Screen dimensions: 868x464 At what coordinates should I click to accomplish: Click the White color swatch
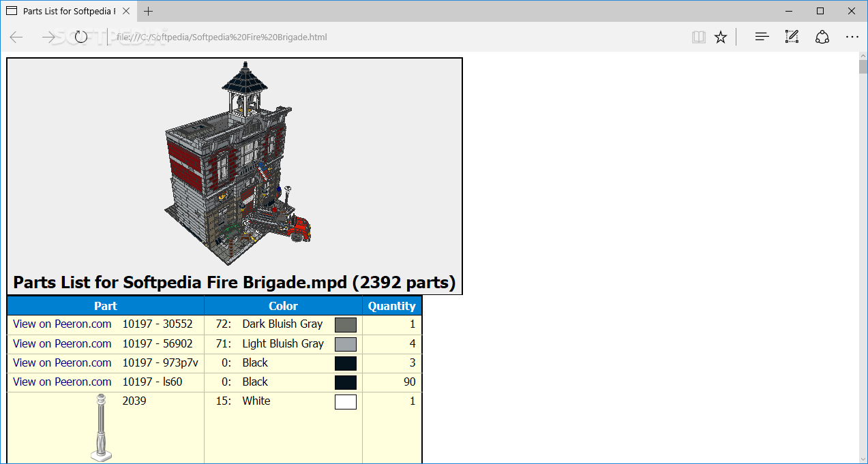pos(346,401)
